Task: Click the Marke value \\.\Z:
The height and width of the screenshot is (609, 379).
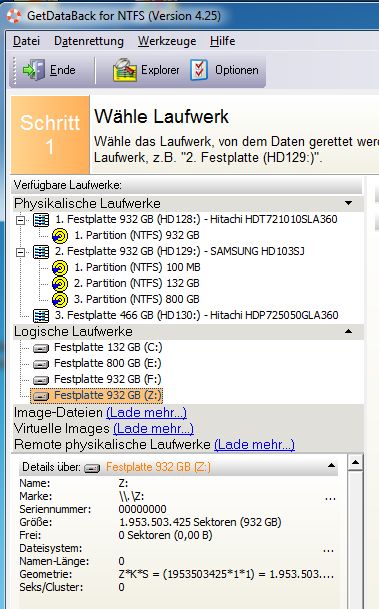Action: point(132,496)
